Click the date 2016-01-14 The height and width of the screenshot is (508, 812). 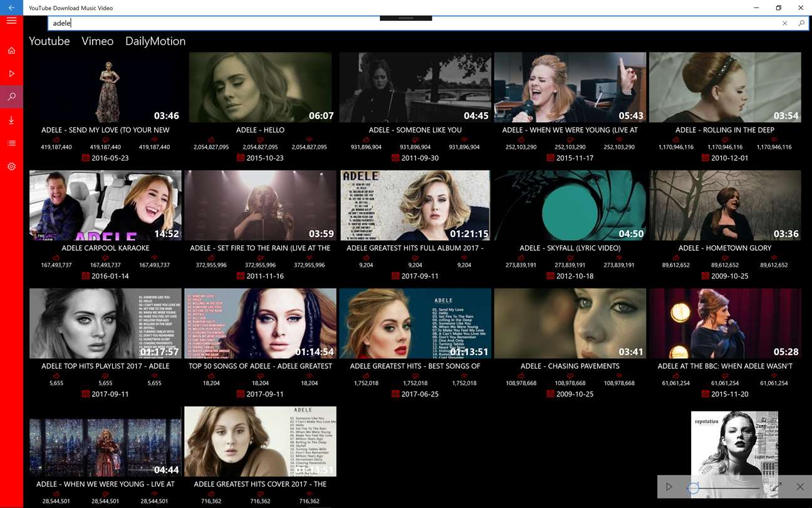pos(110,276)
